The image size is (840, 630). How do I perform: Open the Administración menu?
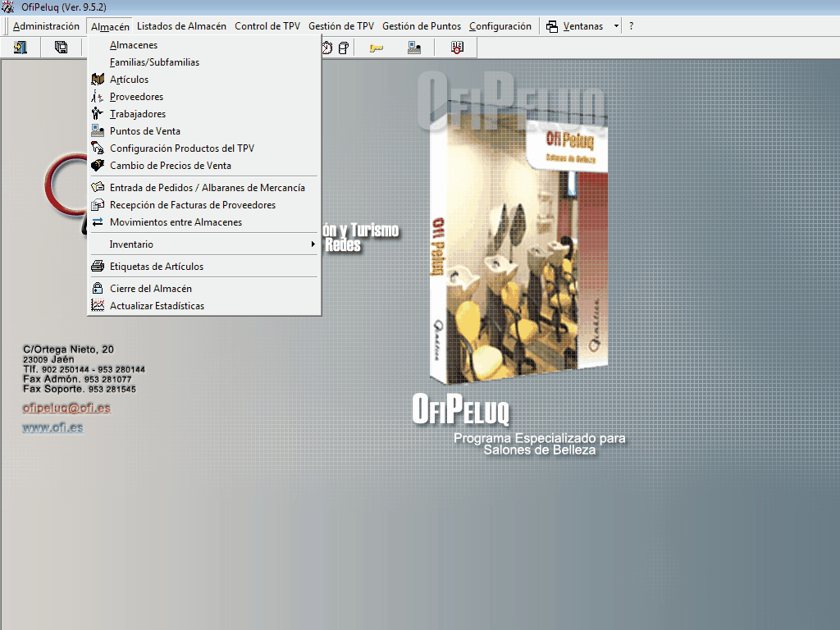46,26
